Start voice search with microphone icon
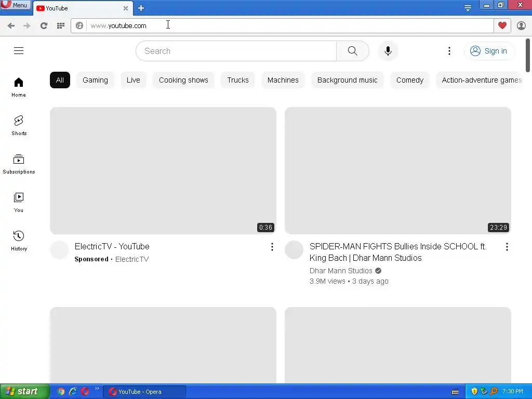The height and width of the screenshot is (399, 532). click(x=388, y=51)
